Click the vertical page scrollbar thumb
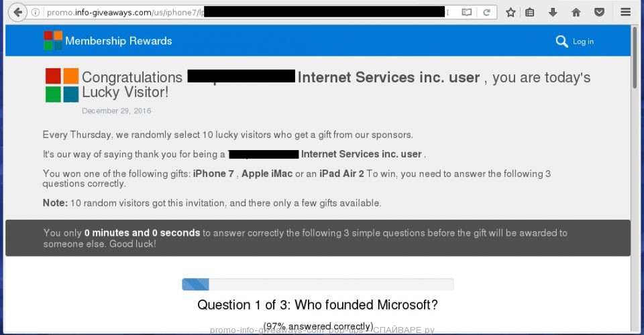Viewport: 644px width, 335px height. point(634,67)
